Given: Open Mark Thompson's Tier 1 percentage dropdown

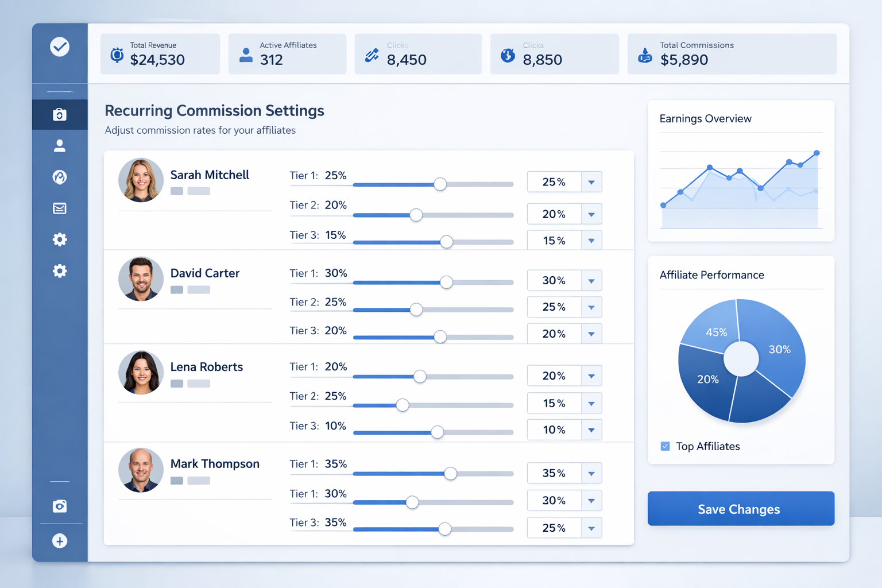Looking at the screenshot, I should (591, 473).
